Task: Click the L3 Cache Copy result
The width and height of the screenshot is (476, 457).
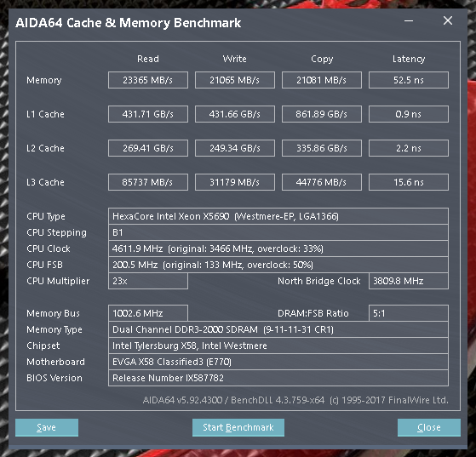Action: [x=322, y=182]
